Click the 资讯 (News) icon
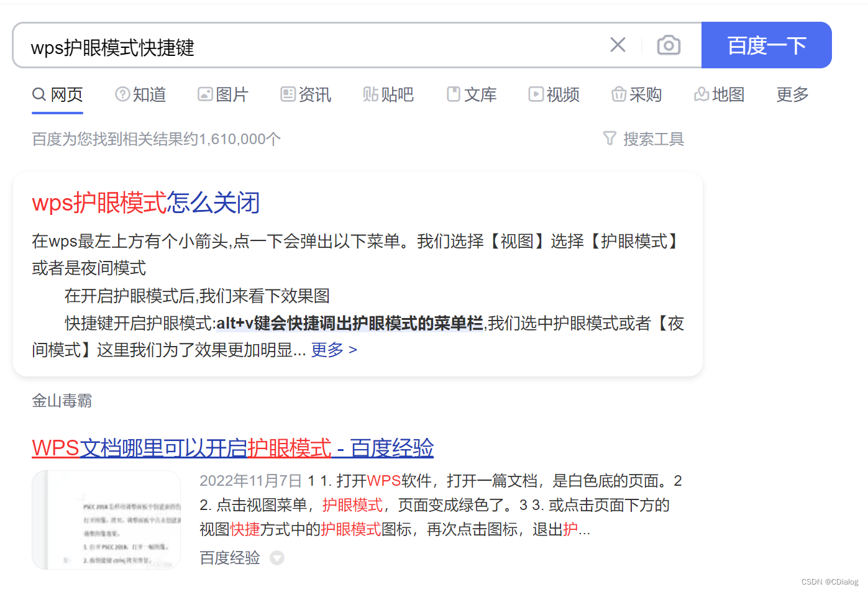 287,94
